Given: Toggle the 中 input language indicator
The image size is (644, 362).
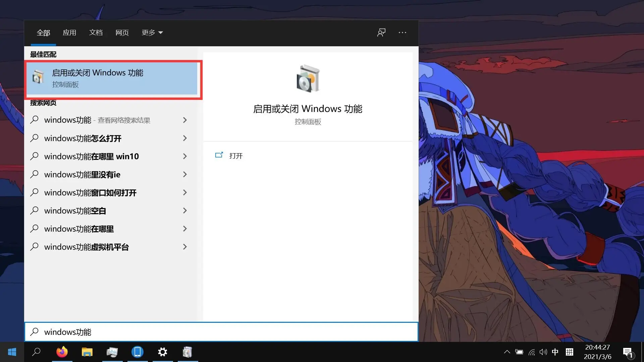Looking at the screenshot, I should (x=555, y=352).
